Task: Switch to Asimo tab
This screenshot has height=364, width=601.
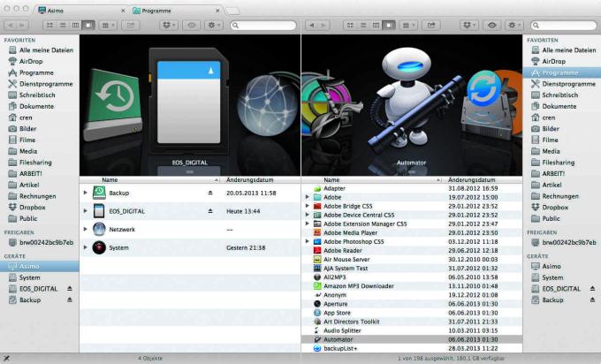Action: point(81,11)
